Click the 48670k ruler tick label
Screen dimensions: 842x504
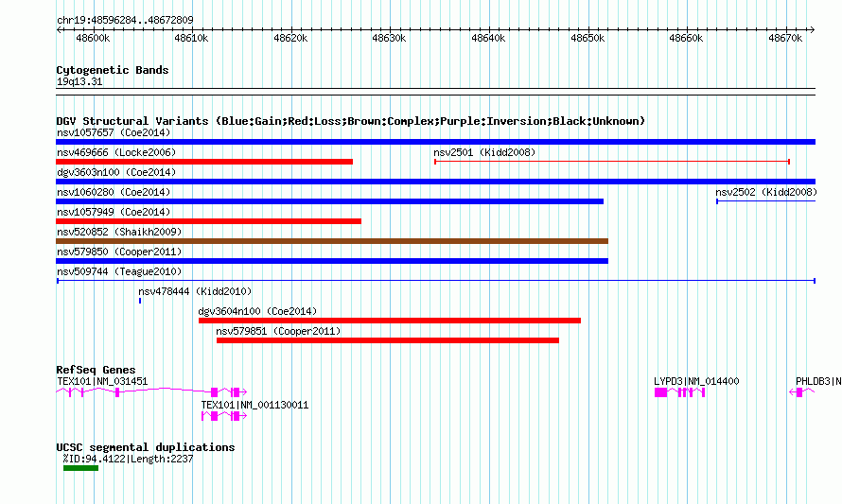click(x=785, y=38)
